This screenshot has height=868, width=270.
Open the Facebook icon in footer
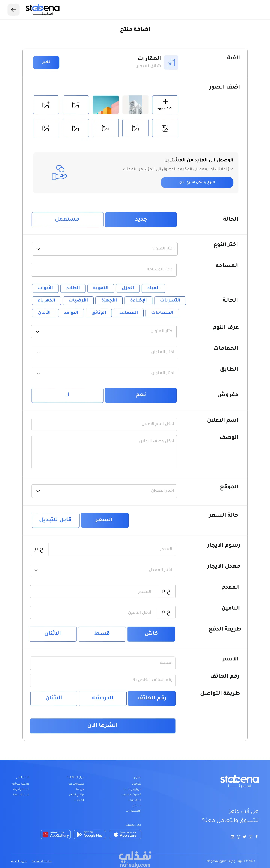point(256,837)
